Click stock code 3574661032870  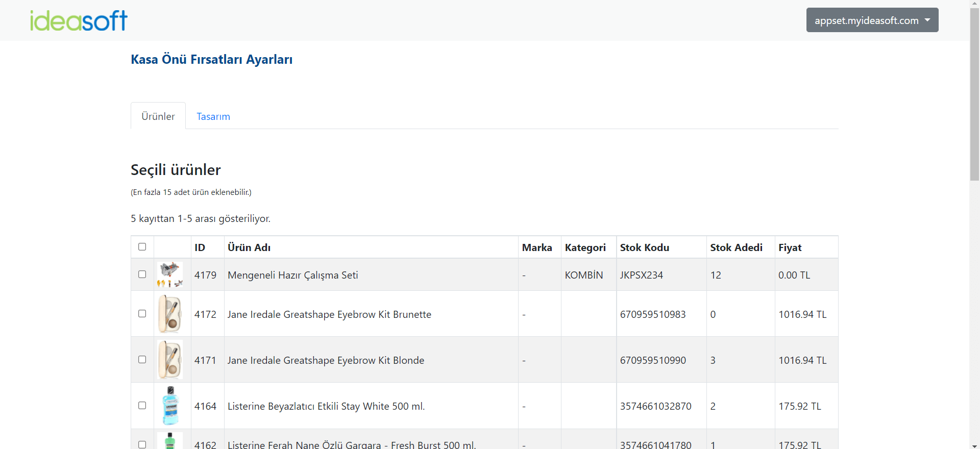[x=656, y=406]
